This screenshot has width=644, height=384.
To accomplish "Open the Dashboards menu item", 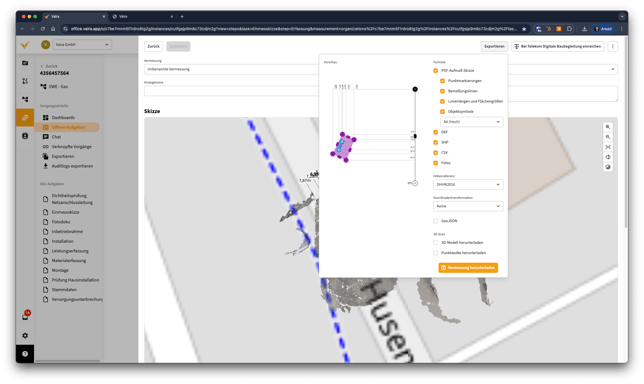I will (63, 117).
